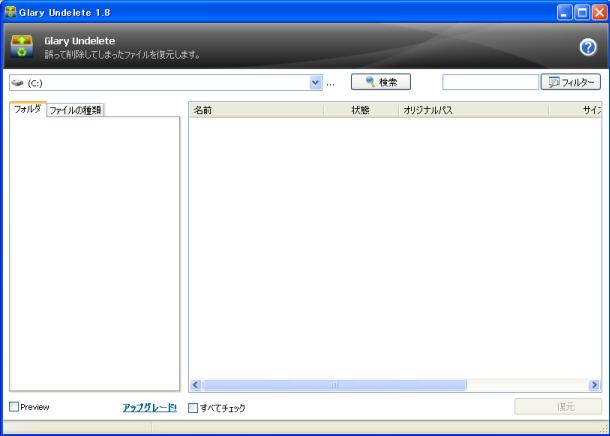Viewport: 610px width, 436px height.
Task: Open the browse ellipsis next to drive box
Action: click(330, 83)
